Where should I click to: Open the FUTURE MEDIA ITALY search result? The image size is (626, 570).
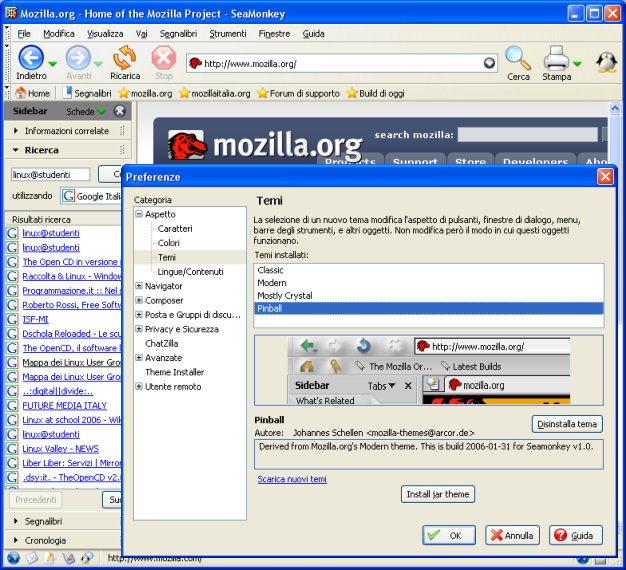click(x=64, y=406)
